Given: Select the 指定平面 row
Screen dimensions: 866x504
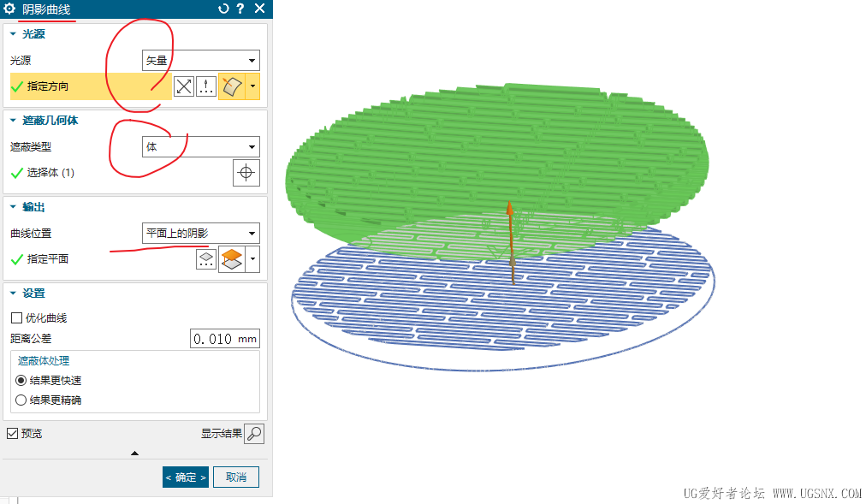Looking at the screenshot, I should click(102, 259).
